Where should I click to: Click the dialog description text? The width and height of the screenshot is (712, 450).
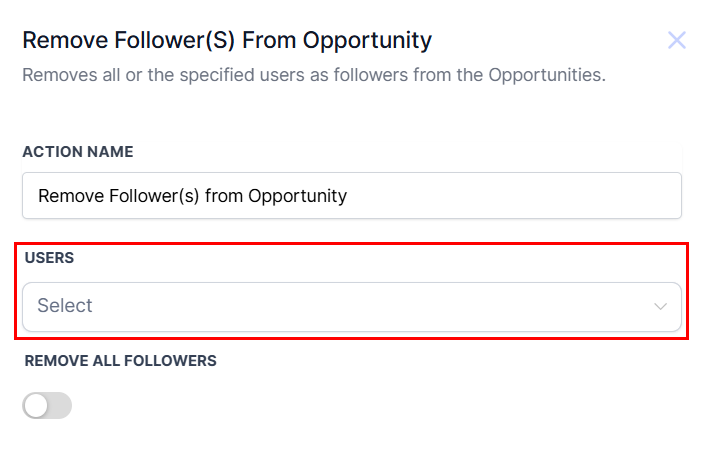[x=314, y=75]
